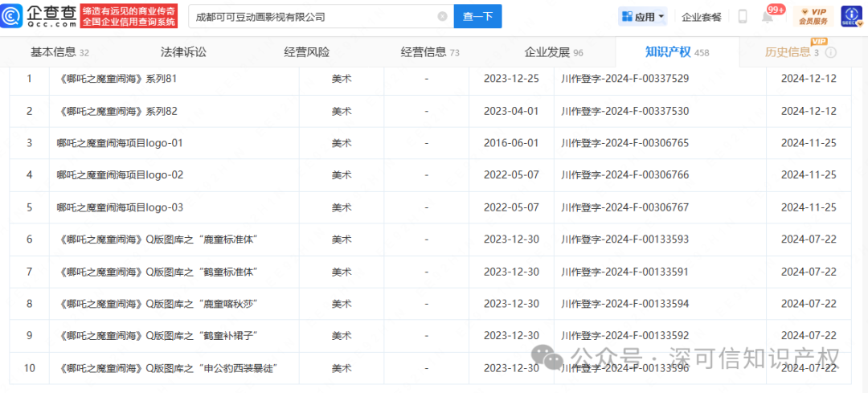Go to the 企业发展 tab
This screenshot has width=868, height=393.
tap(554, 52)
